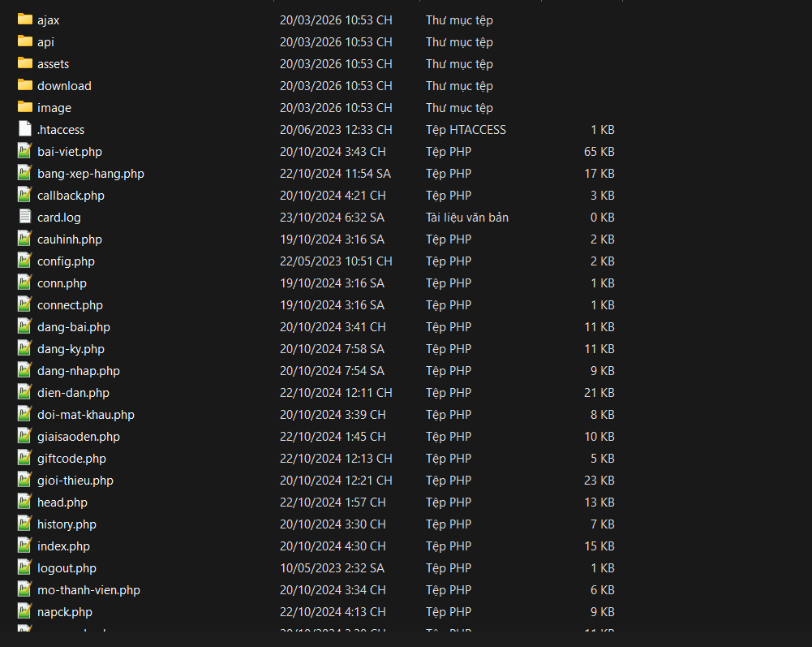Click the type text Tài liệu văn bản
This screenshot has height=647, width=812.
pos(467,218)
